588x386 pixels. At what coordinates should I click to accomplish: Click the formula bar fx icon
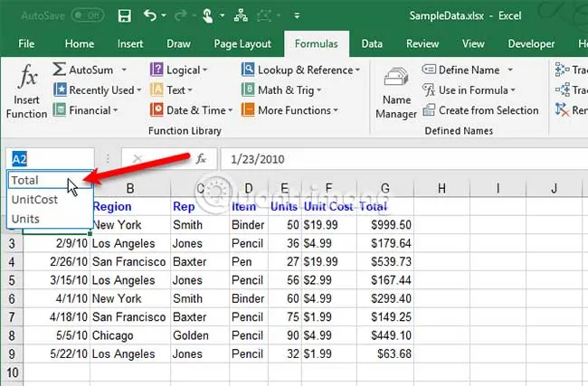coord(201,159)
